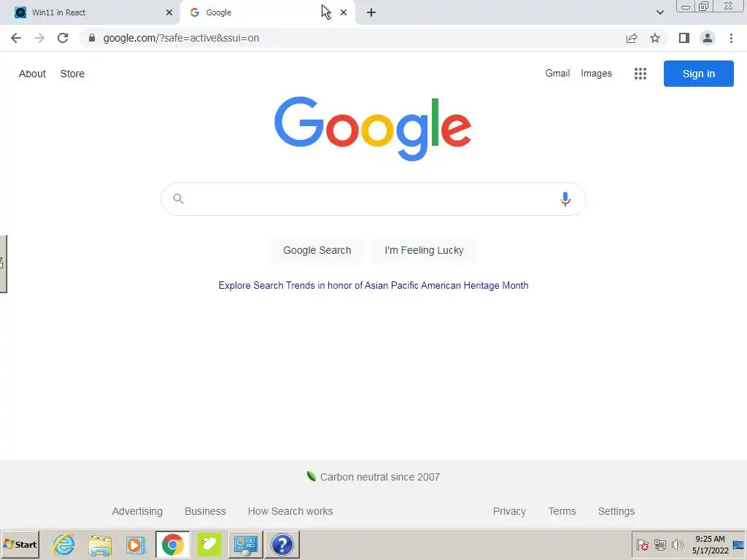Click I'm Feeling Lucky button

[424, 251]
